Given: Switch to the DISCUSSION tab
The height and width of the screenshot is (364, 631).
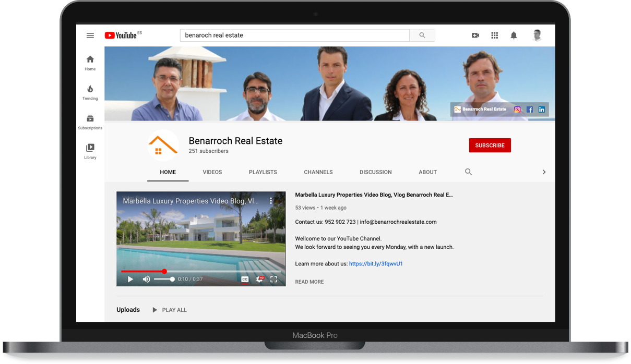Looking at the screenshot, I should [x=376, y=172].
